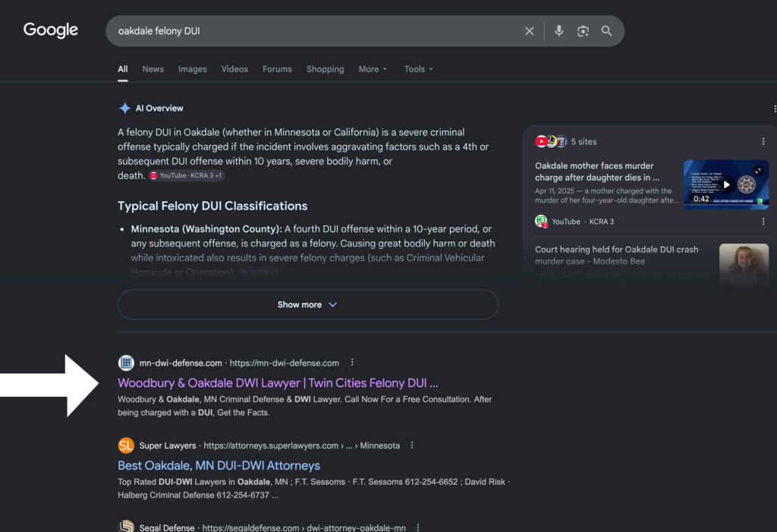Expand the video preview with the corner icon
This screenshot has height=532, width=777.
758,171
